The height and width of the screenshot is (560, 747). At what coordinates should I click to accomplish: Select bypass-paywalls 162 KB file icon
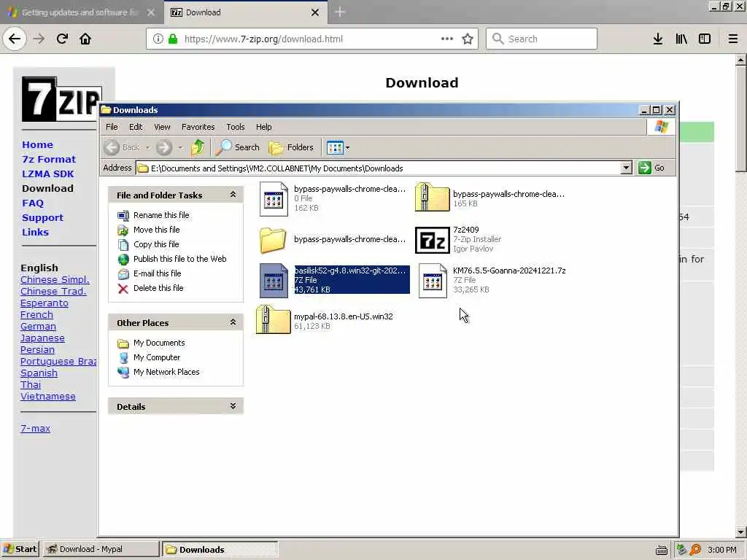(x=274, y=199)
